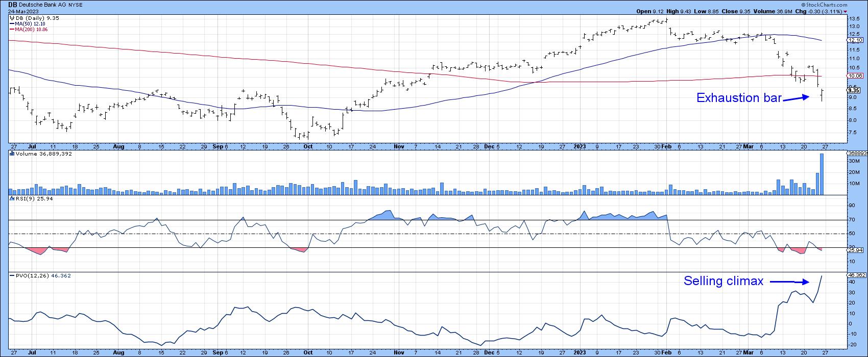The image size is (868, 357).
Task: Click the Nov label on the bottom PVO date axis
Action: (399, 352)
